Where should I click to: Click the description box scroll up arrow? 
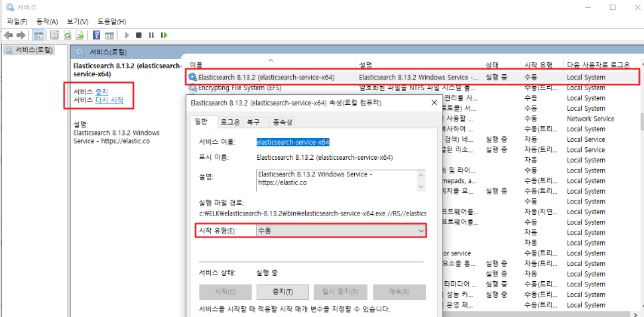tap(420, 174)
